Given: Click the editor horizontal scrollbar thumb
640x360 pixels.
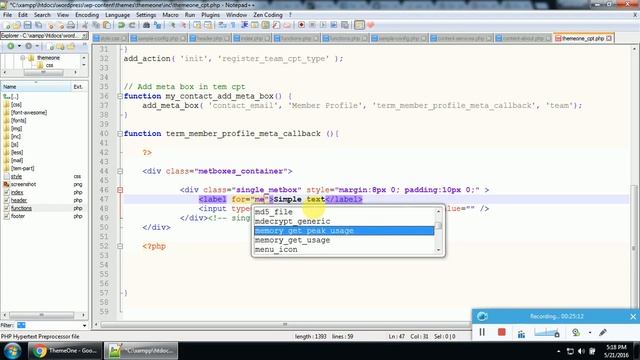Looking at the screenshot, I should tap(285, 324).
